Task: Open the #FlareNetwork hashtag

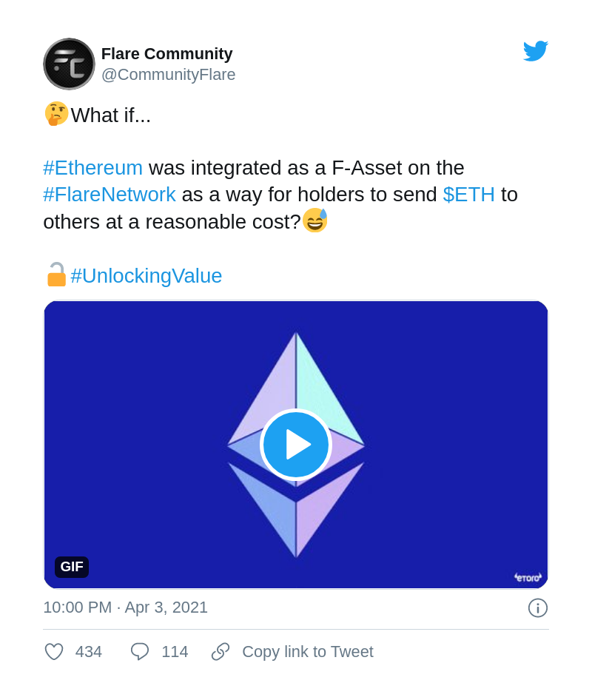Action: 110,195
